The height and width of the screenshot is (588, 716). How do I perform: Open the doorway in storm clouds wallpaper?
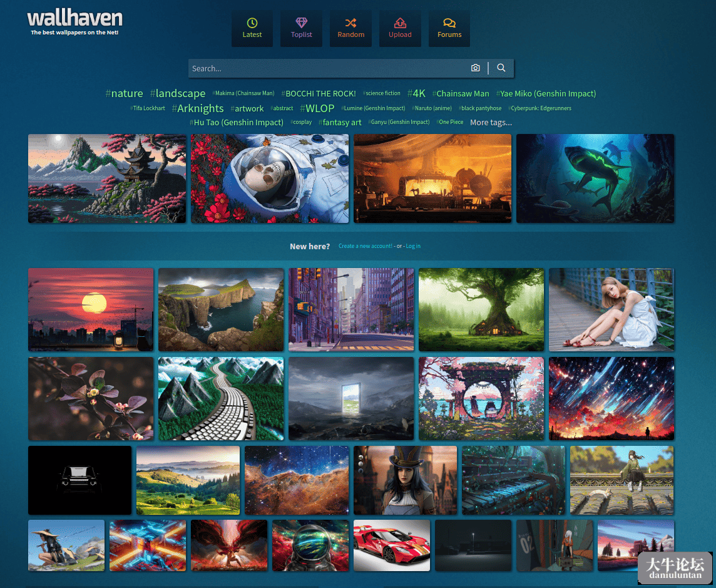pyautogui.click(x=351, y=399)
